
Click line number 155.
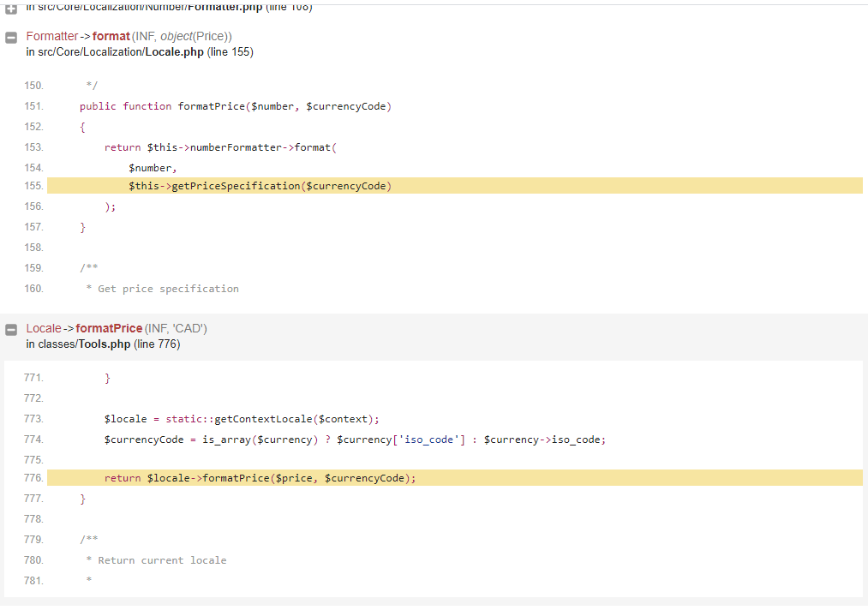(33, 186)
